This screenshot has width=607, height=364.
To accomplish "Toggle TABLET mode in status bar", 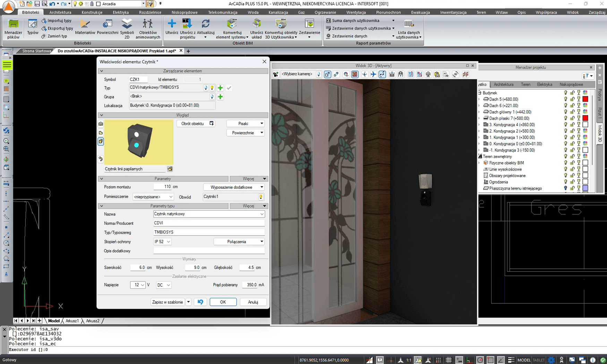I will point(539,360).
